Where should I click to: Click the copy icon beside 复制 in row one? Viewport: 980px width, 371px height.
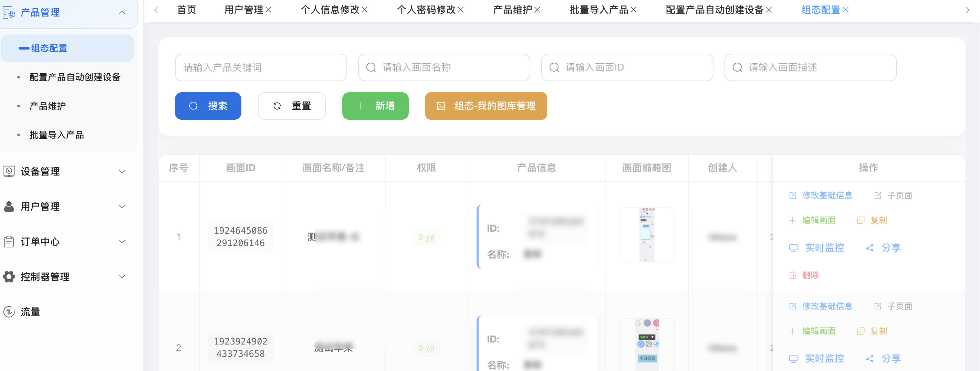(x=861, y=220)
